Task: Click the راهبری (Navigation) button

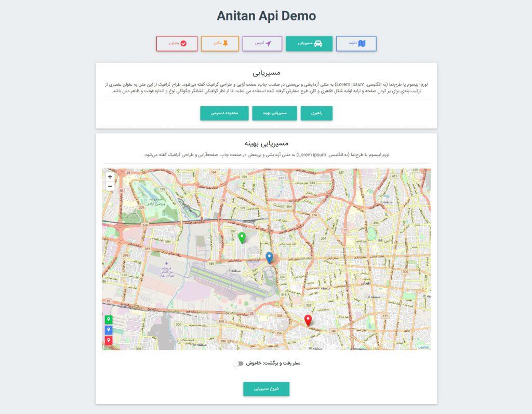Action: pos(316,113)
